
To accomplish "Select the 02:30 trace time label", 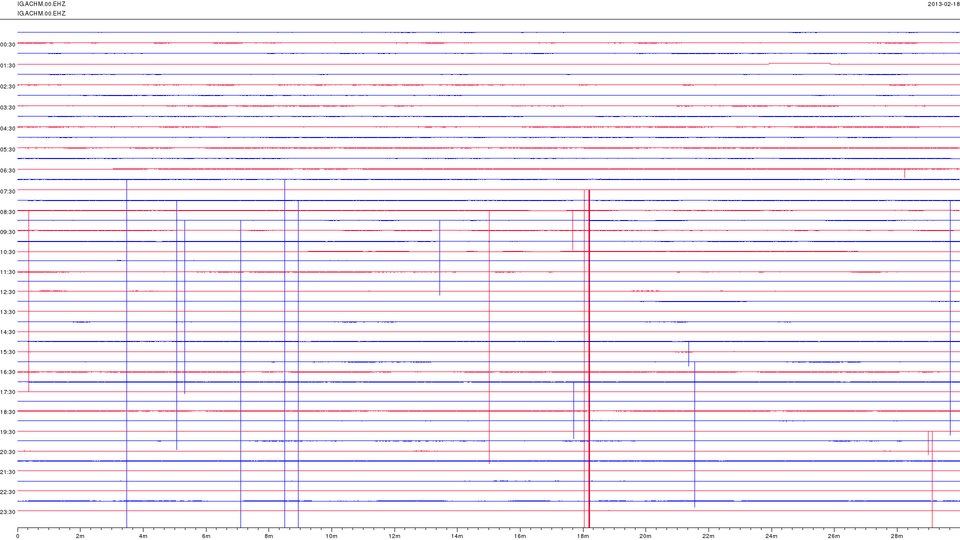I will (8, 87).
